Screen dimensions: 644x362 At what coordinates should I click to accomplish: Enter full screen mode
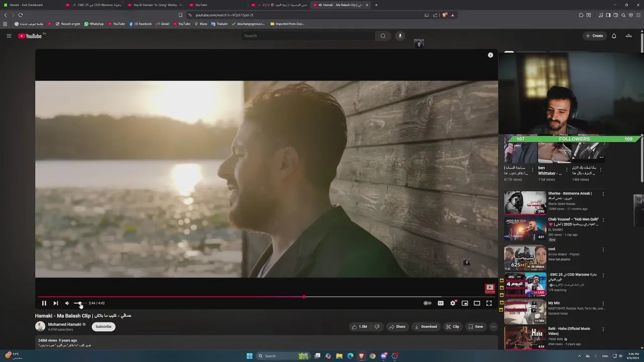[x=489, y=303]
